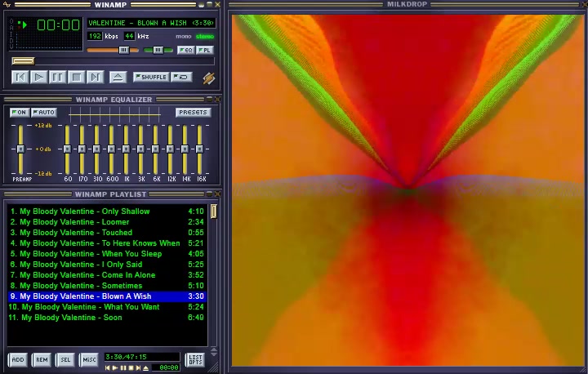This screenshot has width=588, height=374.
Task: Open the Winamp main menu icon in title bar
Action: [x=7, y=5]
